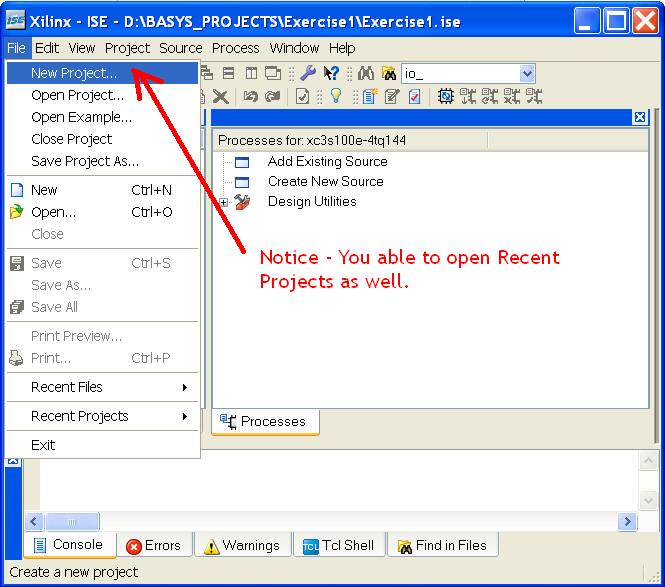Open the Help menu

[342, 48]
